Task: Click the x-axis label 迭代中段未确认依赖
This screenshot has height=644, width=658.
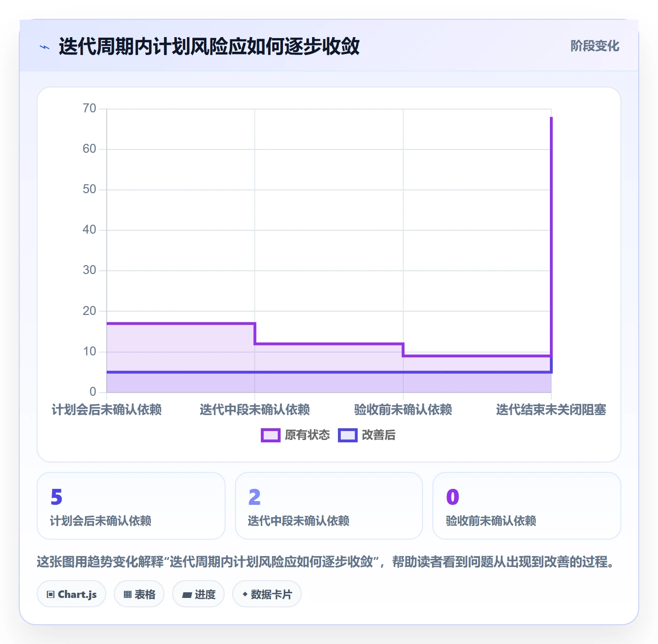Action: (x=255, y=410)
